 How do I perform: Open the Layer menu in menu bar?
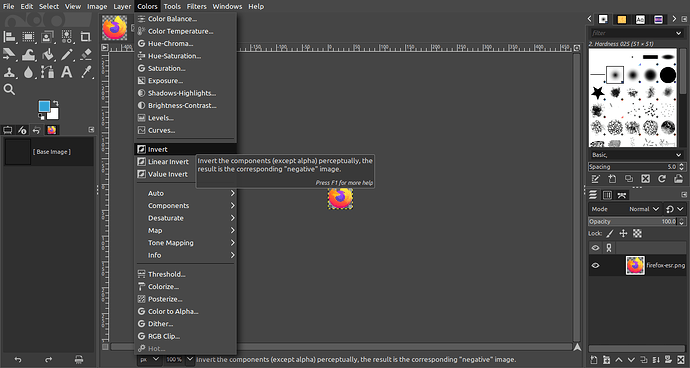pos(122,6)
